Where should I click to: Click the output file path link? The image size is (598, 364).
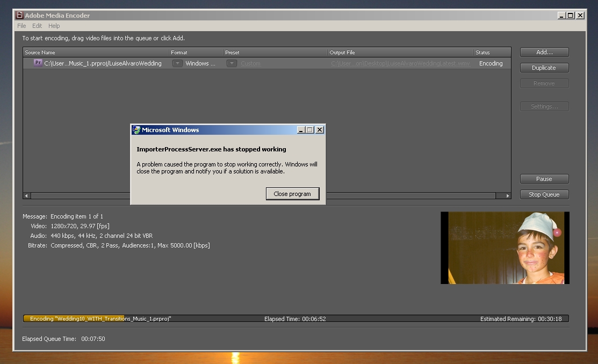pyautogui.click(x=400, y=63)
